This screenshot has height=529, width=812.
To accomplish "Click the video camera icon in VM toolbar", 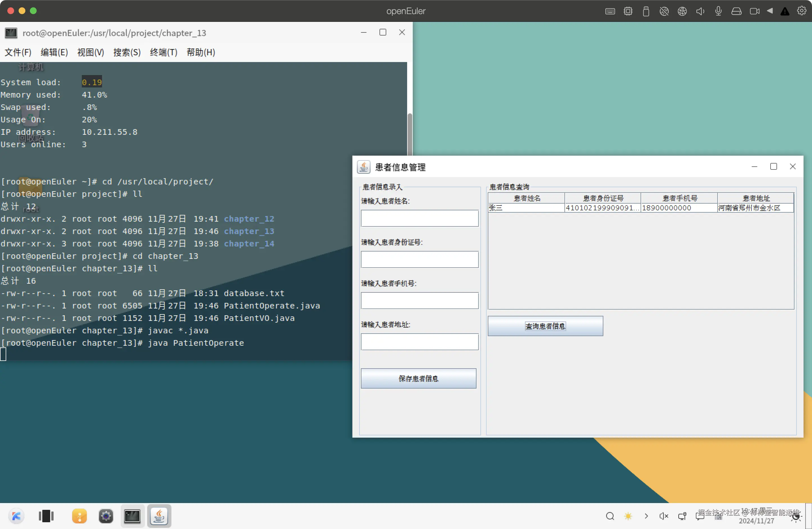I will [754, 11].
